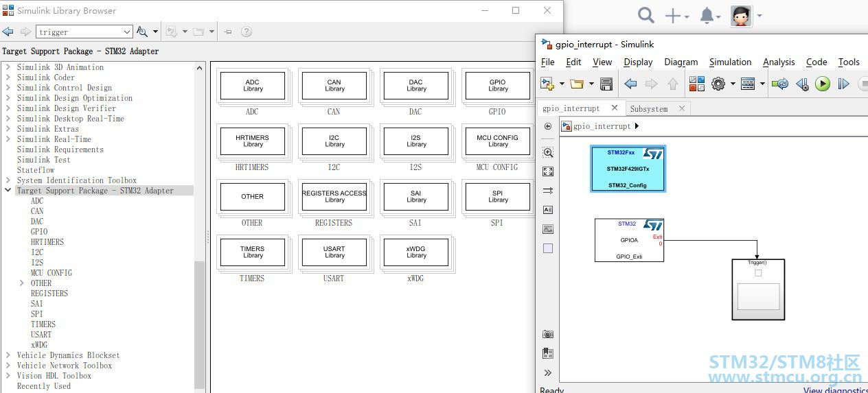Pin the Library Browser to stay on top
The image size is (868, 393).
(228, 32)
